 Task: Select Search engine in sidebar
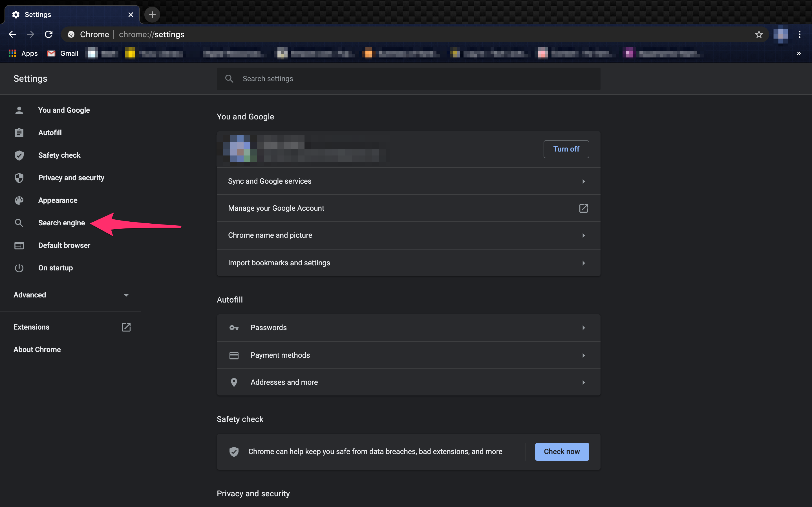pos(61,223)
